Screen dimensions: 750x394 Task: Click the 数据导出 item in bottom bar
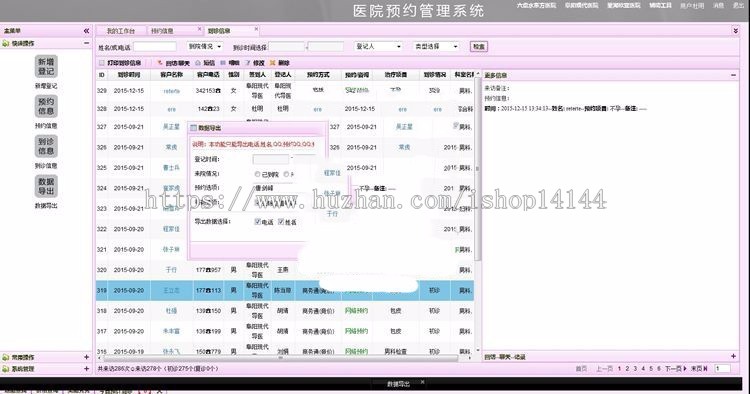[398, 383]
